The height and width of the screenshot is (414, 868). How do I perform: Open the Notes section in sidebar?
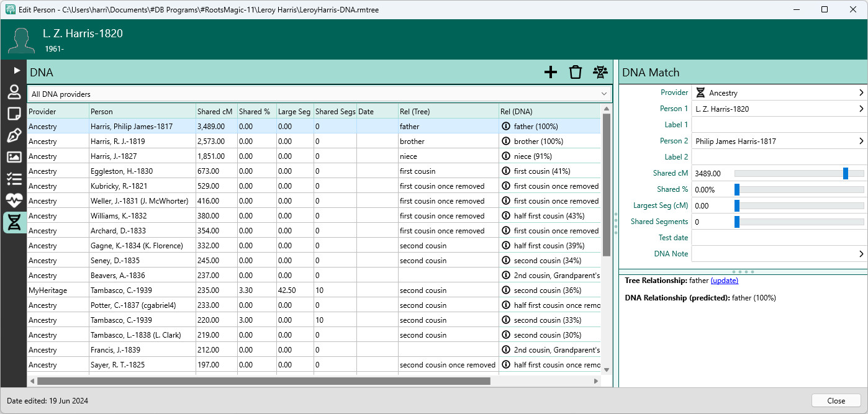coord(14,114)
